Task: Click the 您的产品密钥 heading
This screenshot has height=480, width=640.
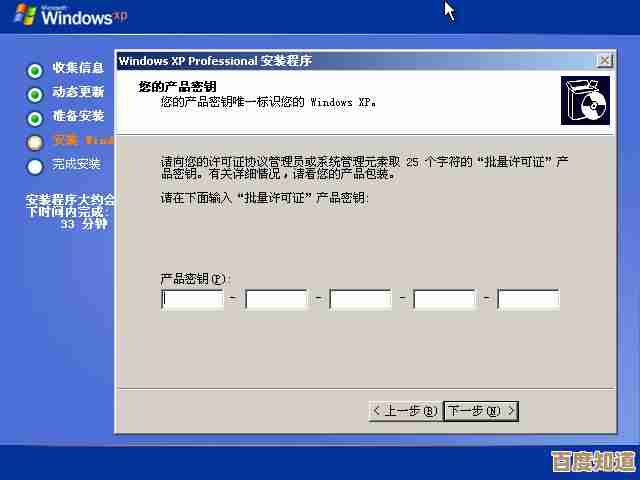Action: coord(178,87)
